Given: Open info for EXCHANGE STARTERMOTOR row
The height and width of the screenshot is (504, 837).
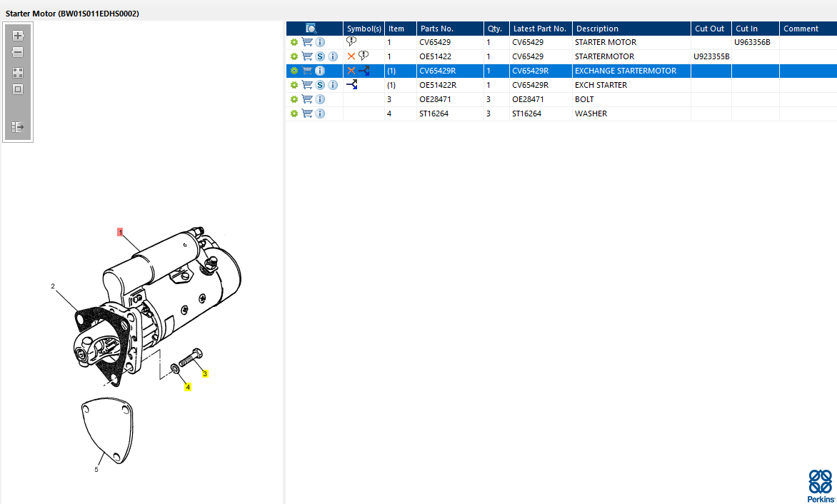Looking at the screenshot, I should point(320,71).
